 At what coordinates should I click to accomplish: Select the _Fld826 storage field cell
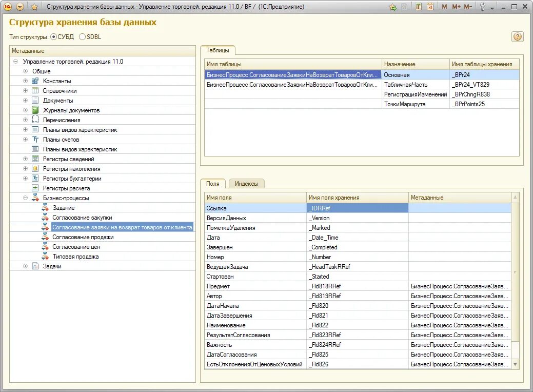point(357,364)
